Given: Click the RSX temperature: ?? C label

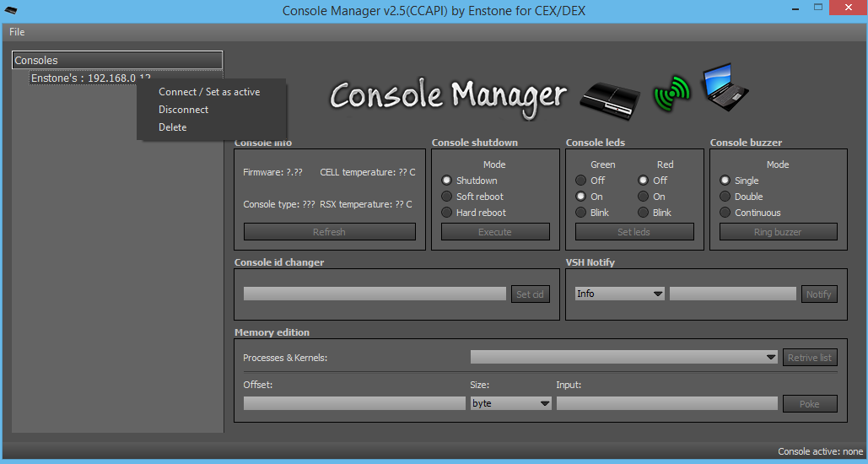Looking at the screenshot, I should coord(366,204).
